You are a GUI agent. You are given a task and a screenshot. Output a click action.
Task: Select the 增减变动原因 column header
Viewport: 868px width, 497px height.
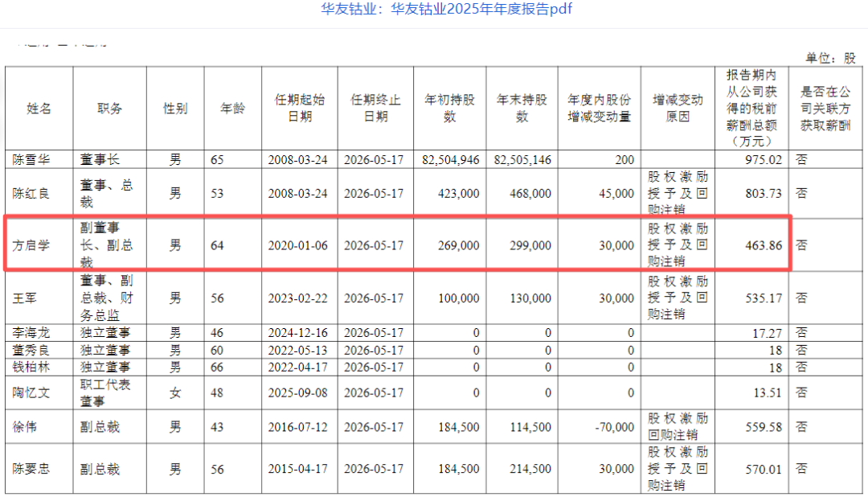(x=678, y=108)
